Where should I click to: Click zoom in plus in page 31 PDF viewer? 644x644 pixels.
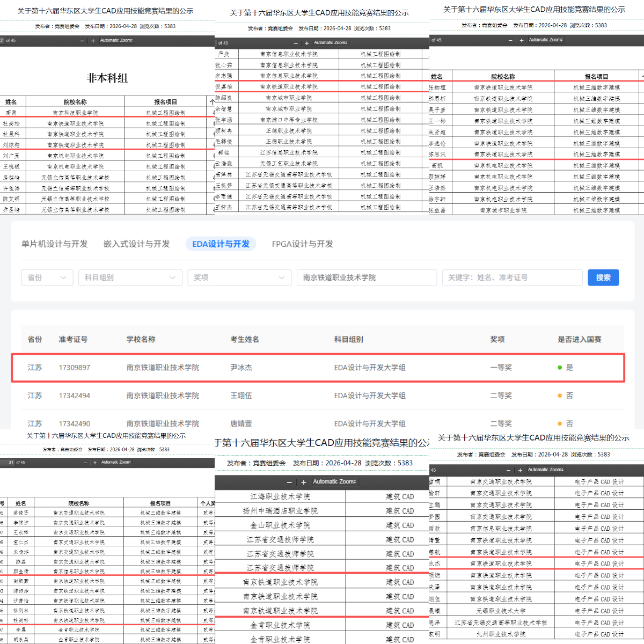[x=95, y=463]
